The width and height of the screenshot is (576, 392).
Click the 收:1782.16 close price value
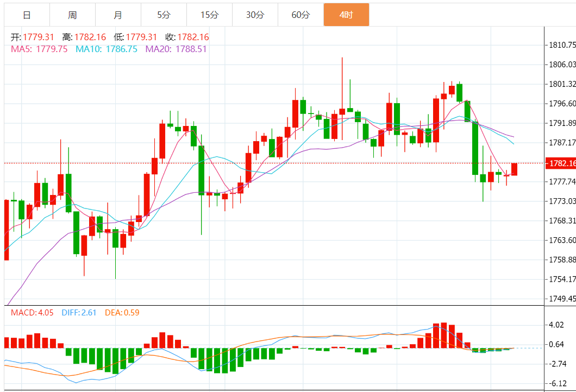(187, 37)
